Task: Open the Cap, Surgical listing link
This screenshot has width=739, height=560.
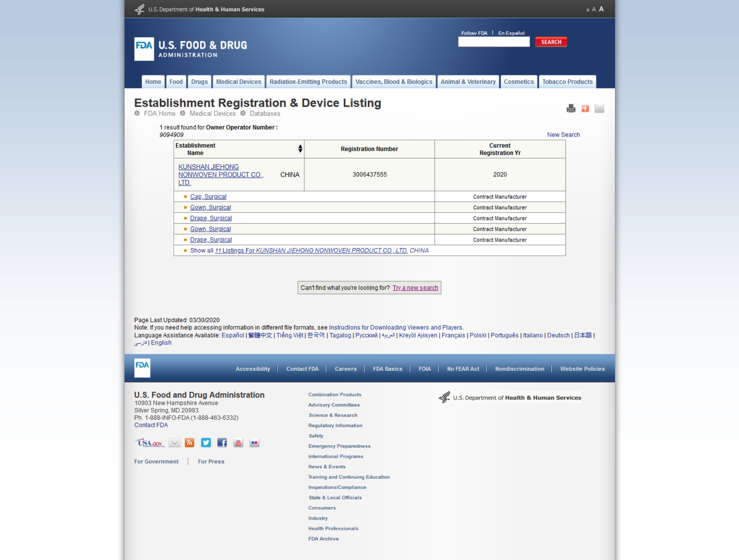Action: click(208, 197)
